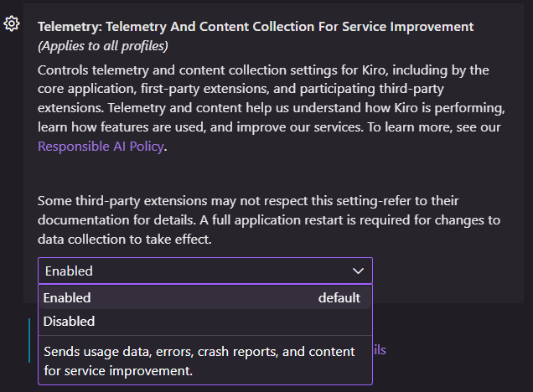Click the chevron arrow on telemetry dropdown
The width and height of the screenshot is (533, 392).
(358, 271)
